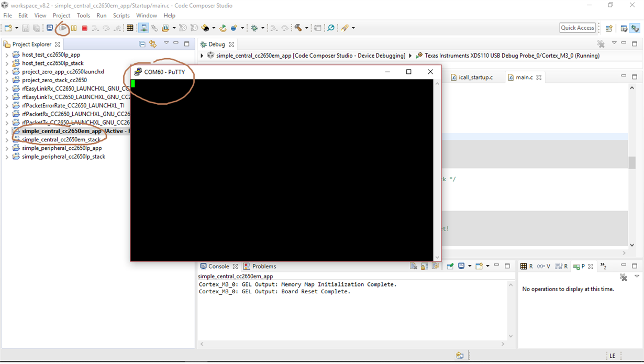The width and height of the screenshot is (644, 364).
Task: Expand the host_test_cc2650lp_app project
Action: (x=7, y=55)
